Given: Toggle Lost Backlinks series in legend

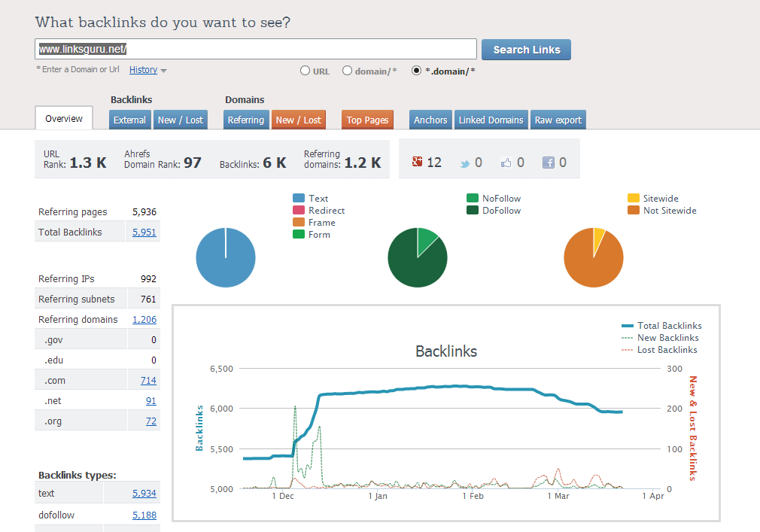Looking at the screenshot, I should pyautogui.click(x=661, y=350).
